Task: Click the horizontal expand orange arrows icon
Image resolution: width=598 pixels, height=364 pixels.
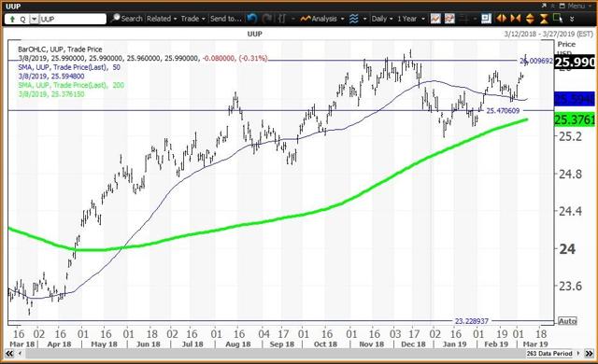Action: (x=502, y=19)
